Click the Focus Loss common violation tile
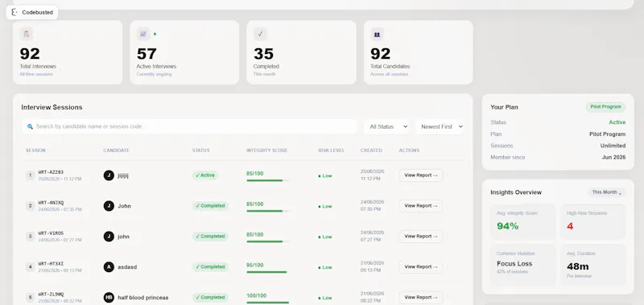Image resolution: width=644 pixels, height=305 pixels. pos(522,265)
